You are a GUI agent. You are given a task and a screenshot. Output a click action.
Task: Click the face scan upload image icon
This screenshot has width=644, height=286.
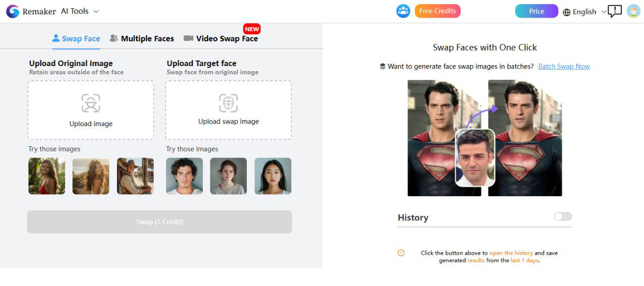91,103
